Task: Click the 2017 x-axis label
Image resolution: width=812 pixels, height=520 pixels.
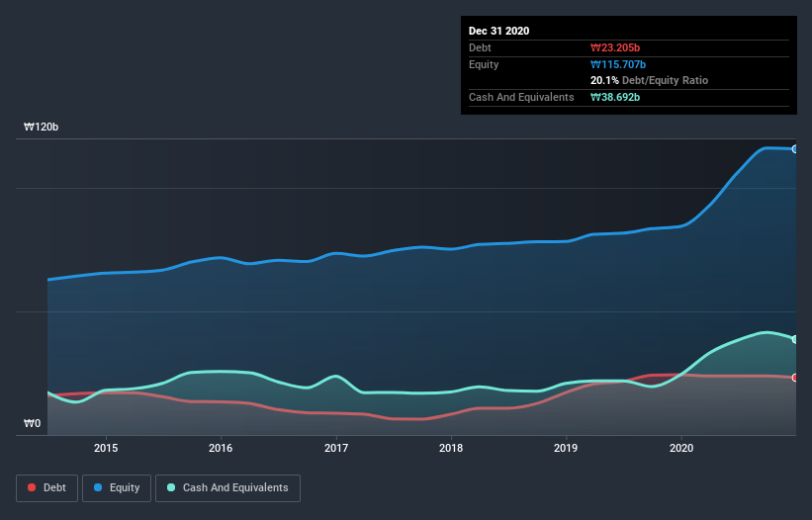Action: 336,448
